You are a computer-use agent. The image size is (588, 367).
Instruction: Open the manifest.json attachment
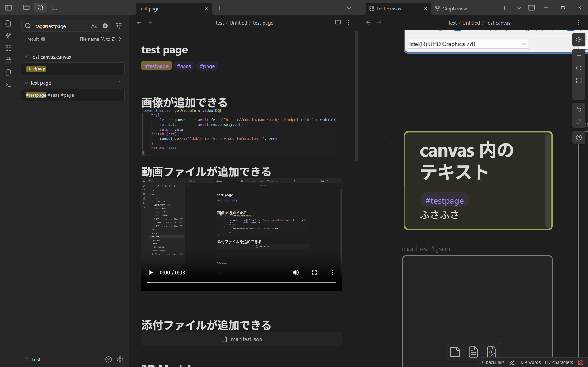241,339
